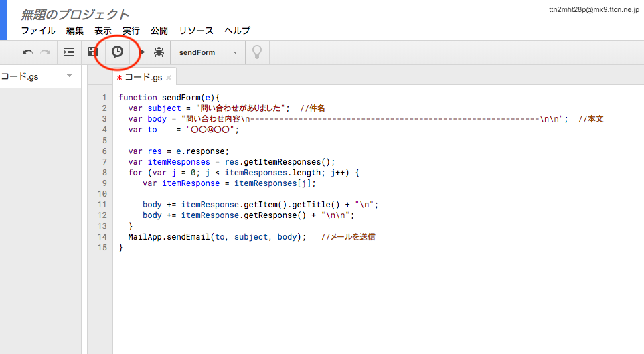Select コード.gs file in sidebar

[x=19, y=76]
